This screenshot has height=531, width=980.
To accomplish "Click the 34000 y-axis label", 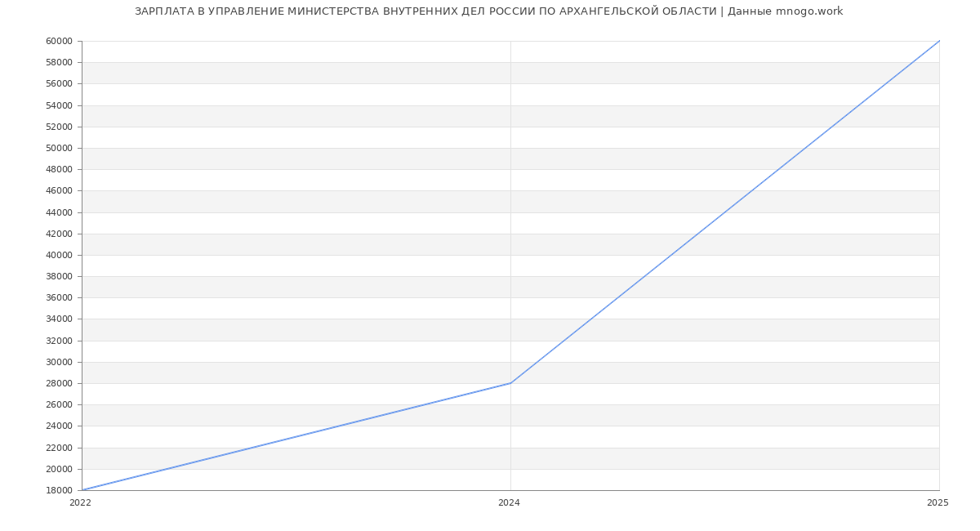I will coord(59,319).
